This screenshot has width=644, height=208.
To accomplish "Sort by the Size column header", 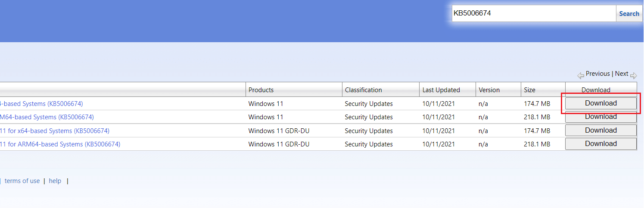I will click(529, 90).
